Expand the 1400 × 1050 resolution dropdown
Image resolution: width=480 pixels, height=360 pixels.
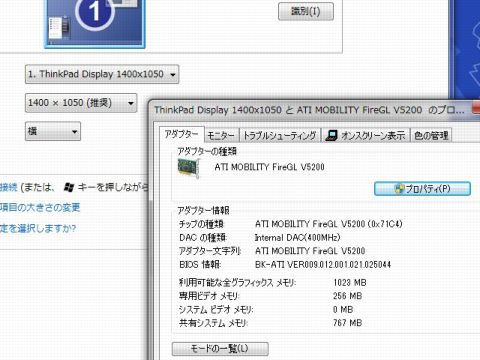click(x=81, y=103)
